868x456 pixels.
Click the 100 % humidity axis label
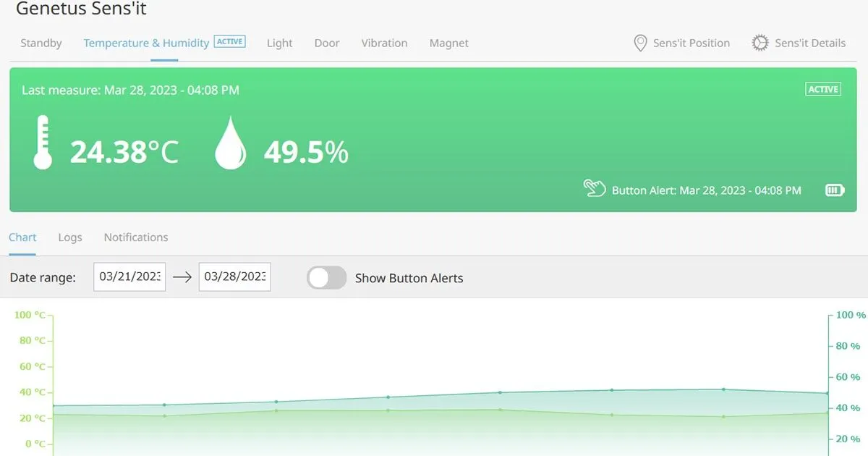click(x=851, y=316)
